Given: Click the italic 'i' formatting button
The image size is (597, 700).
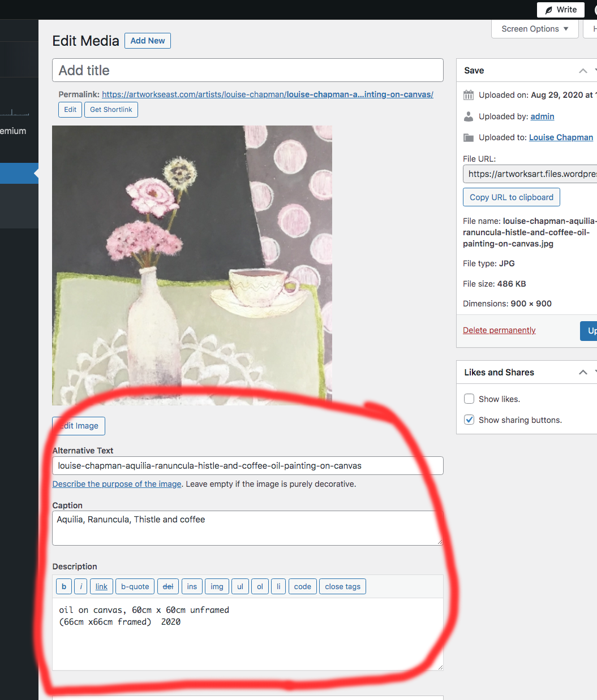Looking at the screenshot, I should pyautogui.click(x=81, y=586).
